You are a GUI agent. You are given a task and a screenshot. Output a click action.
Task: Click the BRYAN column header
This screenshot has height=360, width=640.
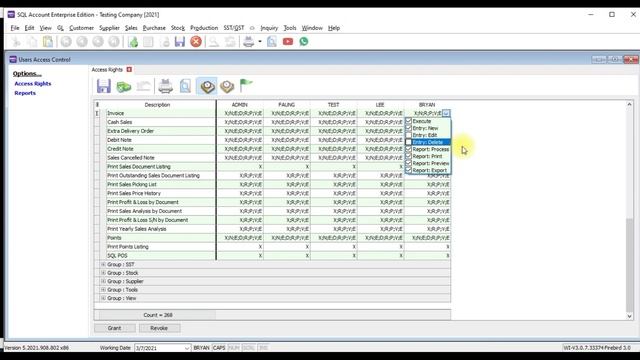pyautogui.click(x=427, y=105)
